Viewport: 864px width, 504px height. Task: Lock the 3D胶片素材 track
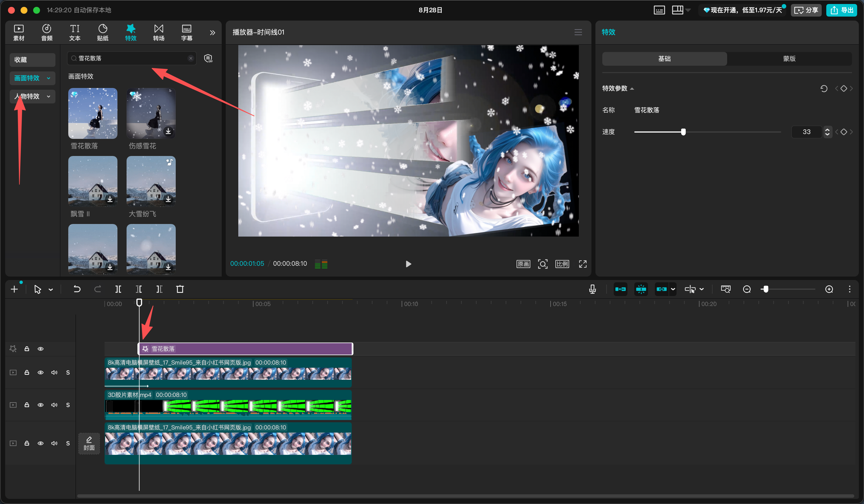[x=27, y=405]
